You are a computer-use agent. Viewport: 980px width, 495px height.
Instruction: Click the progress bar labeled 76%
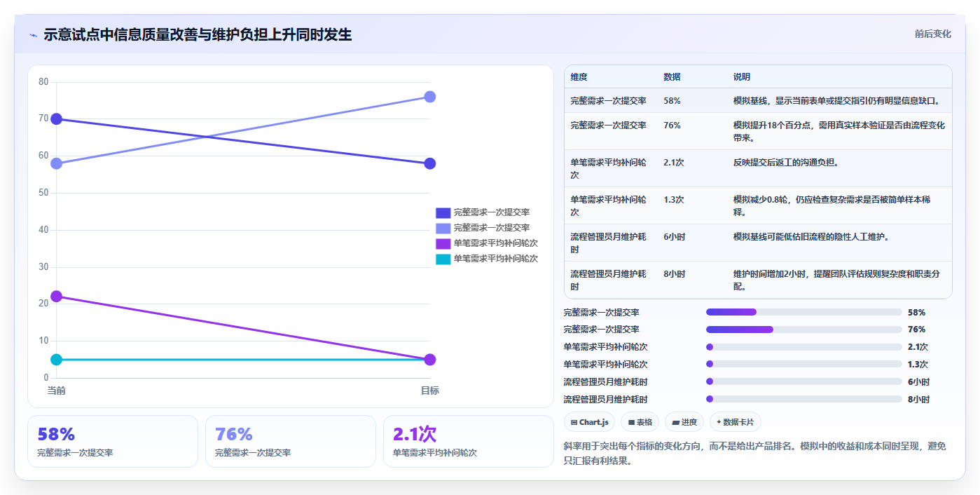point(804,330)
